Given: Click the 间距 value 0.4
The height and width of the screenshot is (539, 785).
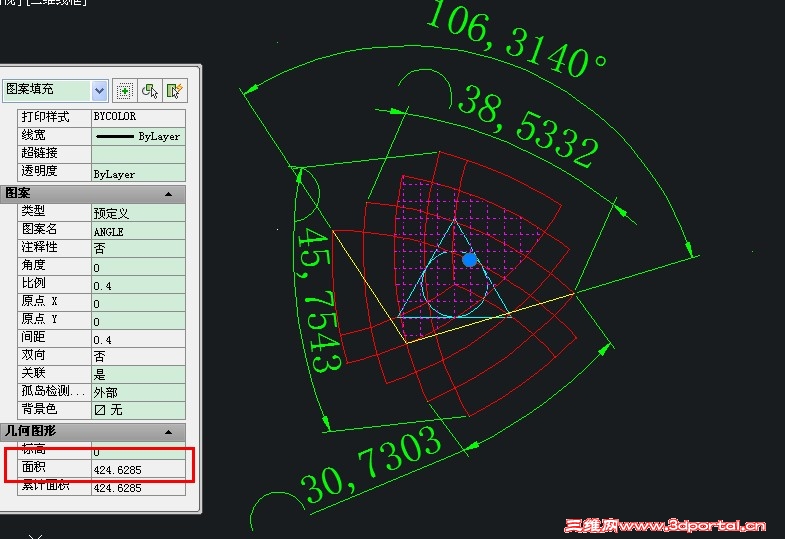Looking at the screenshot, I should pyautogui.click(x=138, y=339).
